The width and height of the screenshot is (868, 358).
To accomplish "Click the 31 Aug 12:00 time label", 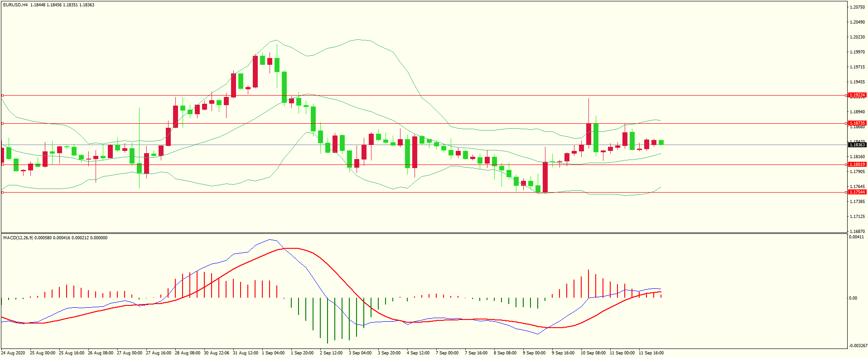I will click(x=246, y=353).
